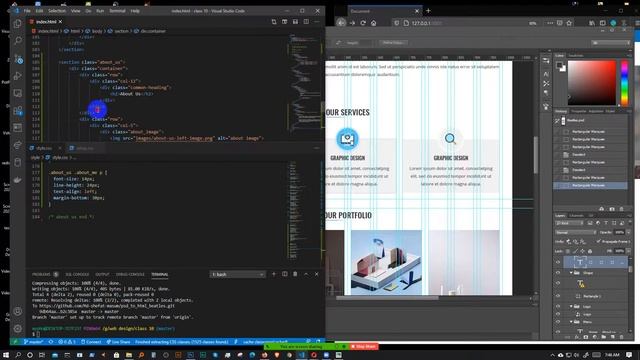Screen dimensions: 640x360
Task: Click the body breadcrumb in editor path
Action: (x=94, y=31)
